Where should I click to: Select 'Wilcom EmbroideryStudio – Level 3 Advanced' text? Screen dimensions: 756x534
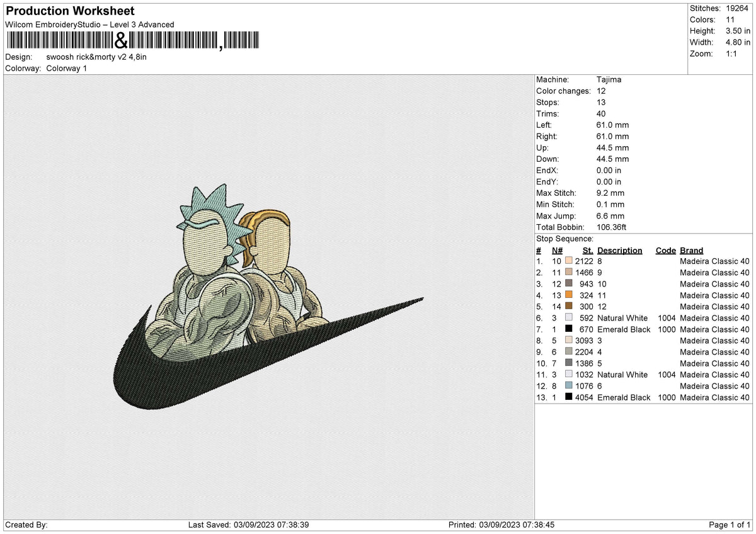click(89, 25)
